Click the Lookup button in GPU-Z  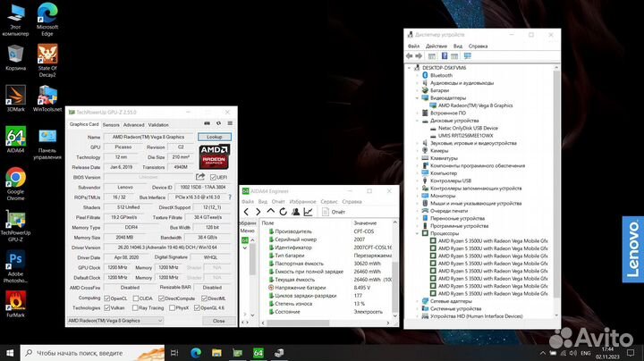click(215, 137)
